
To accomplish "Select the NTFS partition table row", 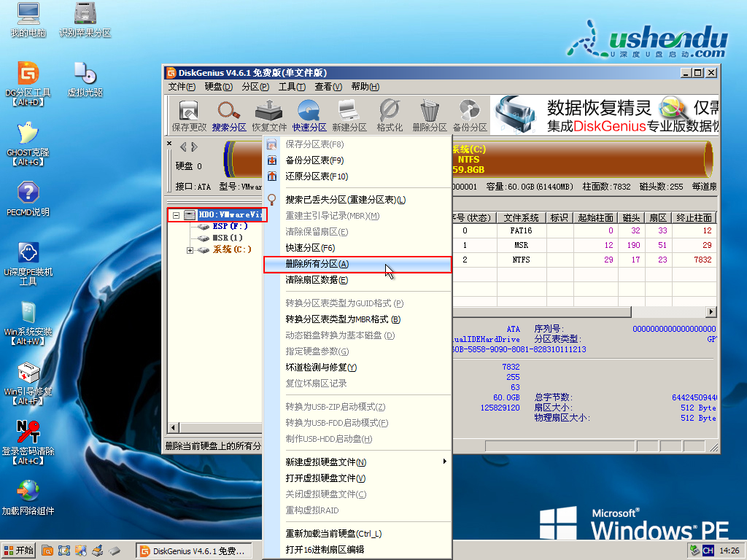I will (x=584, y=260).
